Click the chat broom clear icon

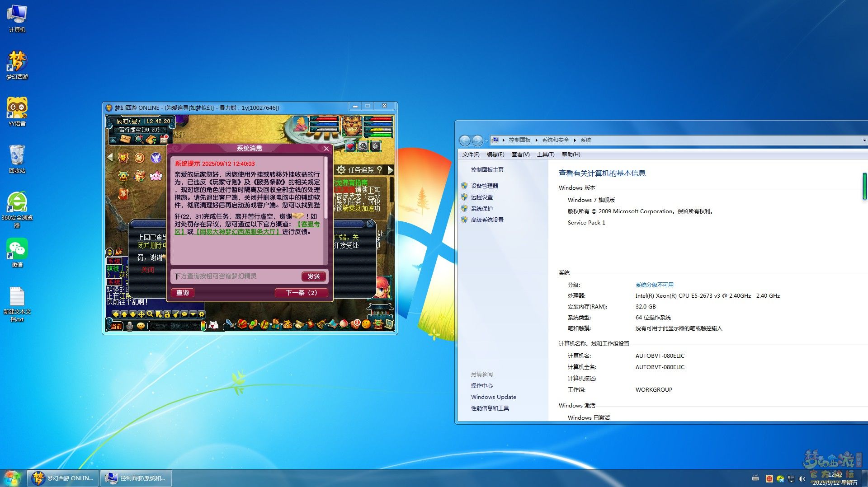[175, 314]
